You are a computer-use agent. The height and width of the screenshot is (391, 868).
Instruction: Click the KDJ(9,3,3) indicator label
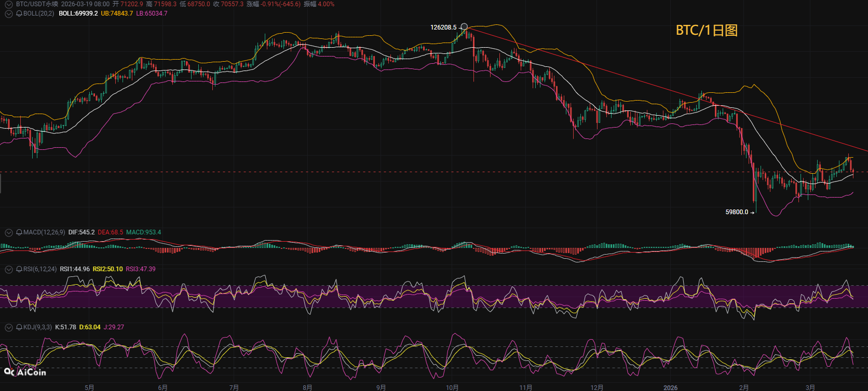pyautogui.click(x=37, y=327)
